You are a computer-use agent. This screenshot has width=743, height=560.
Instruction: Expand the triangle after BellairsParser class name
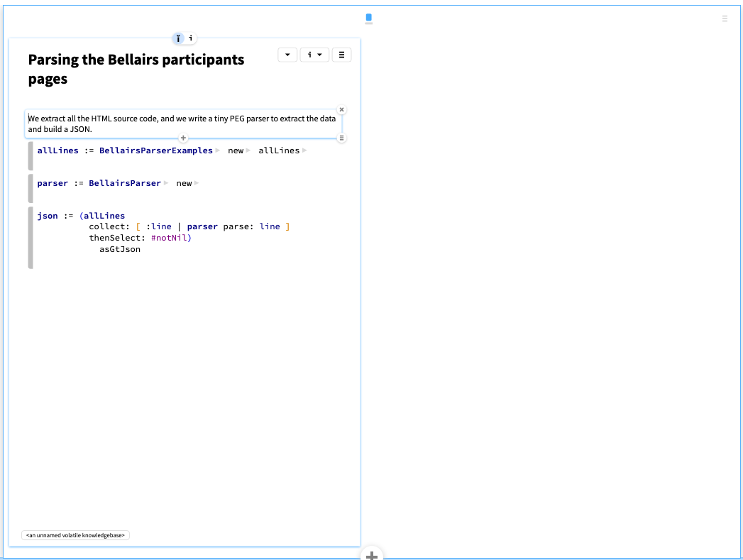(x=166, y=183)
